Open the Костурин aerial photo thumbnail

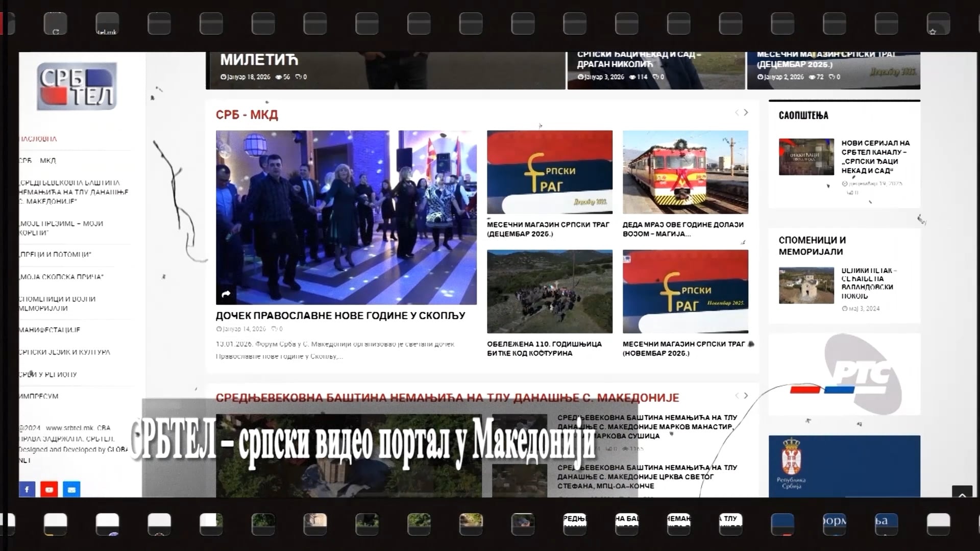[x=550, y=291]
